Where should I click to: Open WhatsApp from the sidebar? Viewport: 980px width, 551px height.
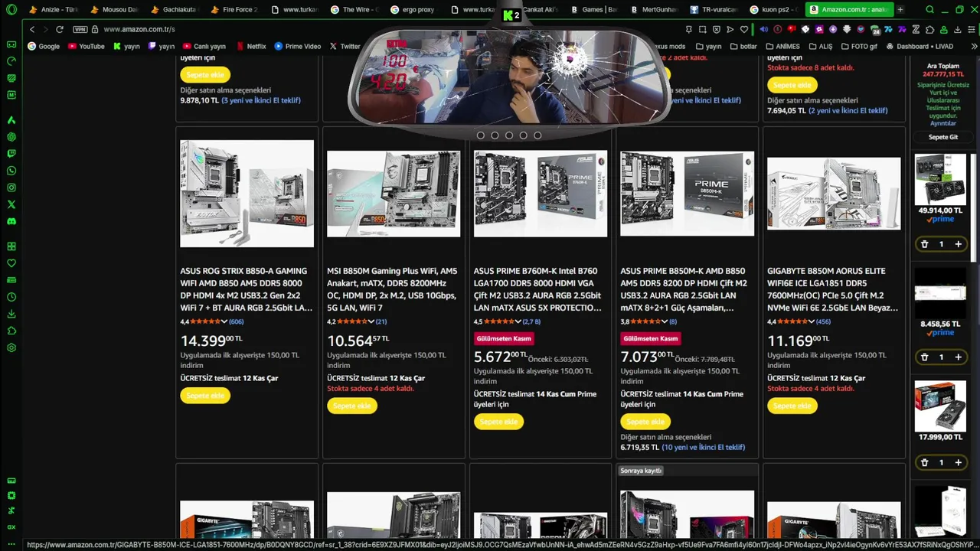pyautogui.click(x=11, y=171)
